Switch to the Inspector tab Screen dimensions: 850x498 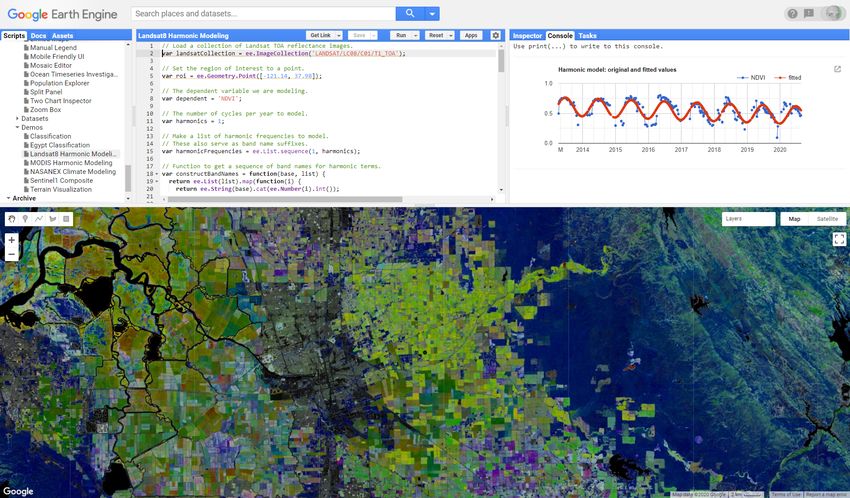[527, 36]
